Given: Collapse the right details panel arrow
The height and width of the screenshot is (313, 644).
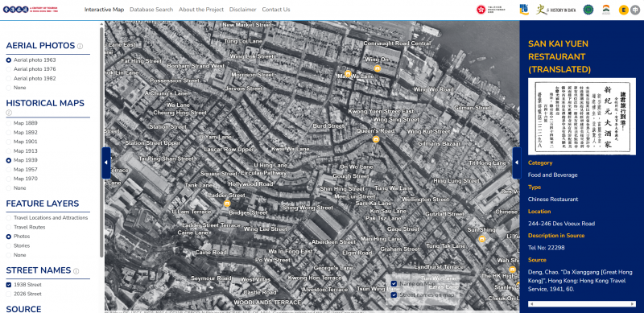Looking at the screenshot, I should click(x=517, y=163).
